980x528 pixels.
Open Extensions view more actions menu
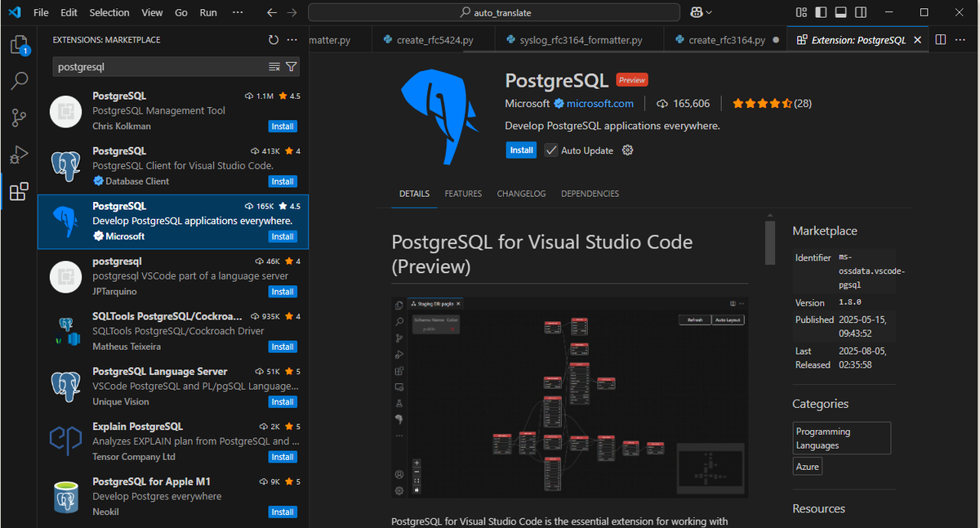click(292, 40)
